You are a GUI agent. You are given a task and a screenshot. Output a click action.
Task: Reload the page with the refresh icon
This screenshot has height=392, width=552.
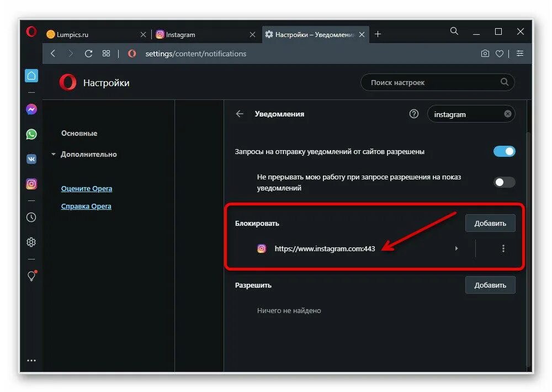(88, 54)
